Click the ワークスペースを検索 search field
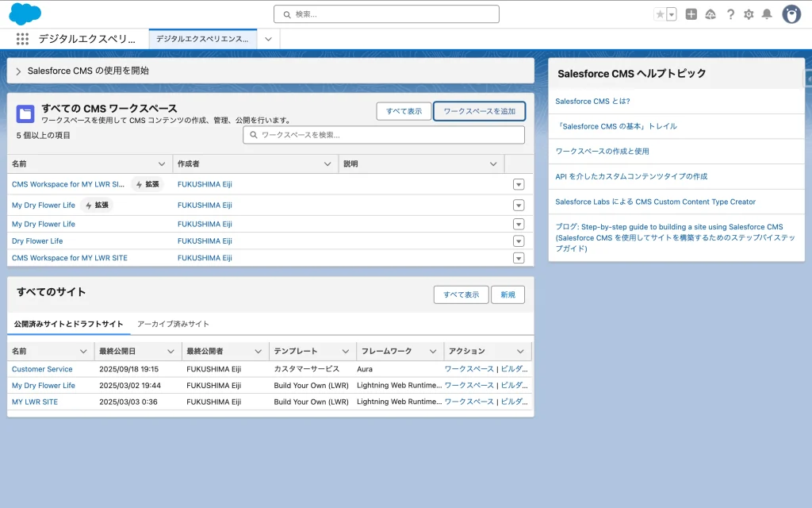 click(384, 135)
